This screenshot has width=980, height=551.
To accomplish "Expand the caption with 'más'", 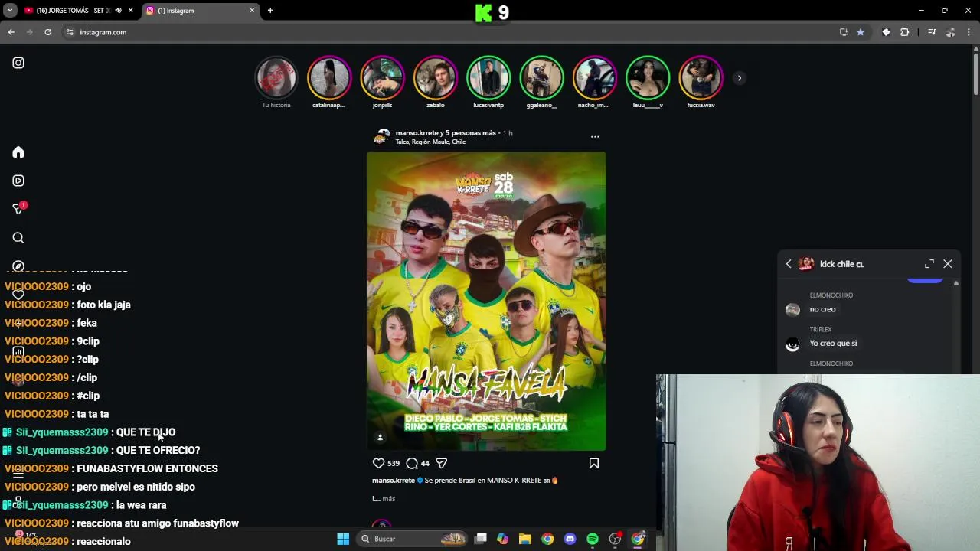I will pyautogui.click(x=389, y=499).
